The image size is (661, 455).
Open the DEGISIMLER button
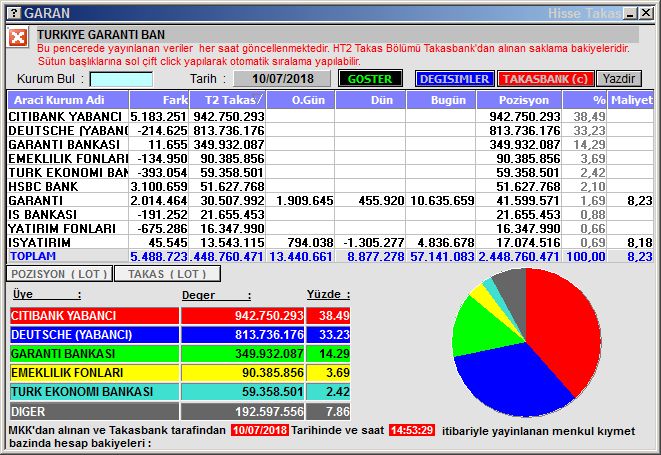pos(454,79)
